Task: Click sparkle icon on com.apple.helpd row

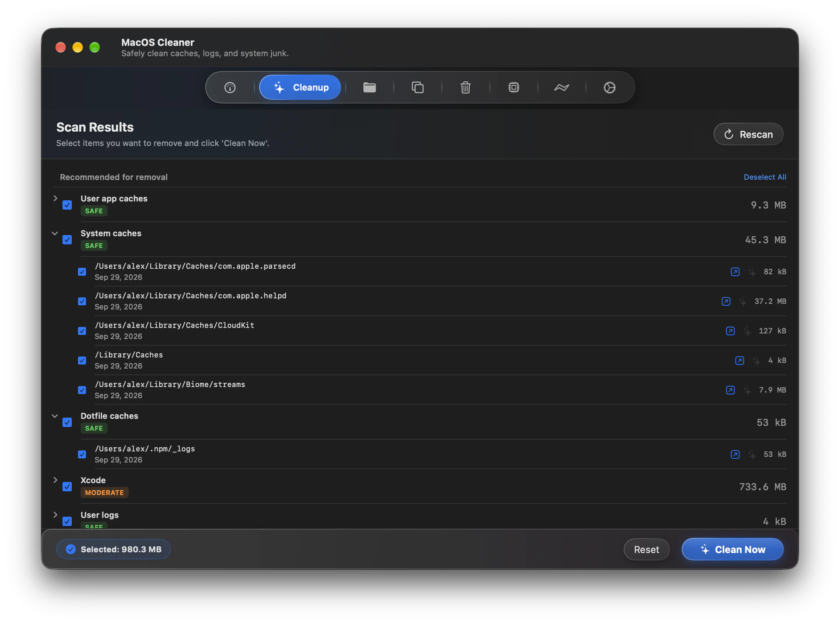Action: (743, 301)
